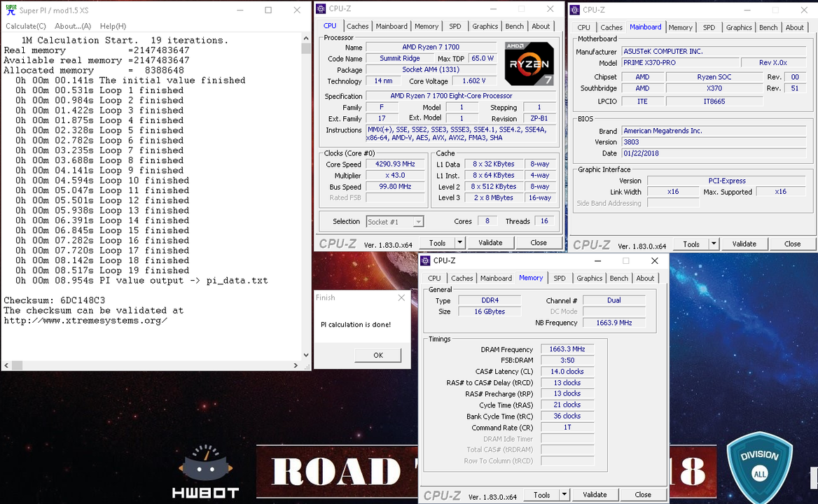This screenshot has height=504, width=818.
Task: Click the Checksum: 6DC148C3 line
Action: click(x=54, y=300)
